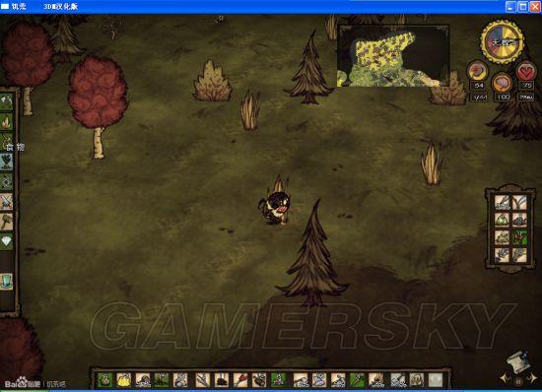542x392 pixels.
Task: Click the brain sanity meter
Action: pyautogui.click(x=502, y=83)
